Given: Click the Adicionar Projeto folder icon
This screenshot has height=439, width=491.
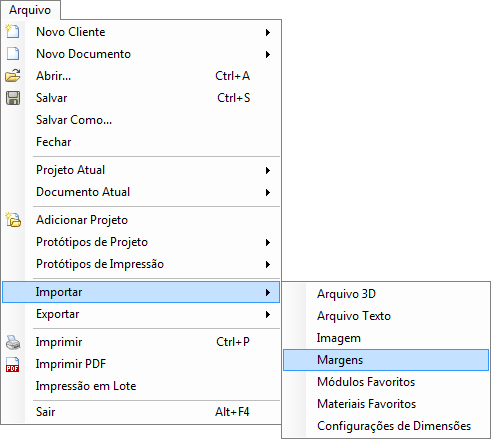Looking at the screenshot, I should pos(13,220).
